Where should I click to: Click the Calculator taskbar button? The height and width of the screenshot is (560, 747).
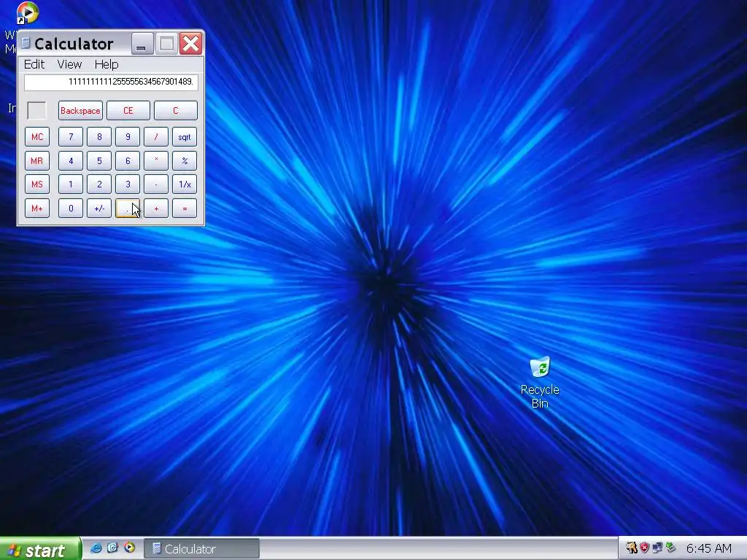pos(201,549)
